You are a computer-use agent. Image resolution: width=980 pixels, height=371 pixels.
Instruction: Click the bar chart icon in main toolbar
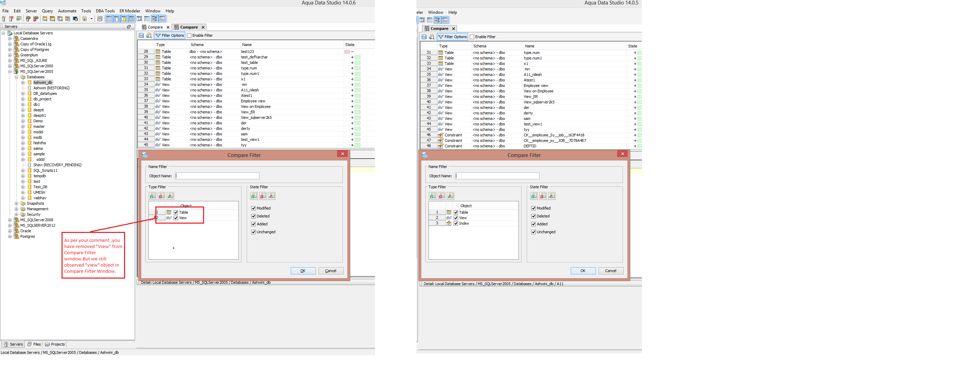[x=162, y=19]
